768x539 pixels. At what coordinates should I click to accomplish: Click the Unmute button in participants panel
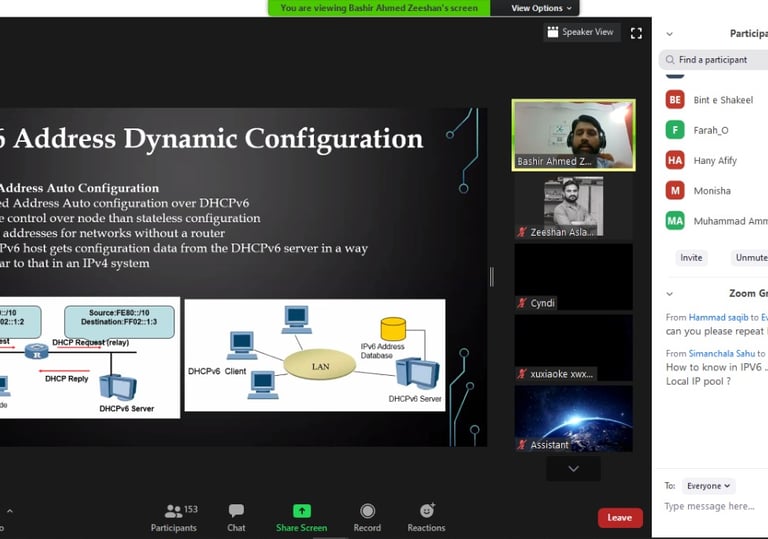coord(749,257)
